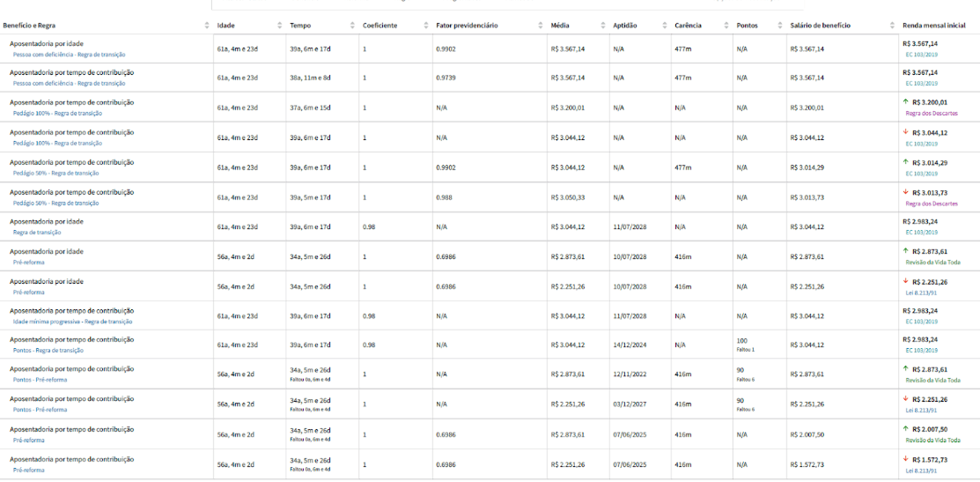Open Revisão da Vida Toda link under R$ 2.007,50
980x482 pixels.
pos(931,441)
